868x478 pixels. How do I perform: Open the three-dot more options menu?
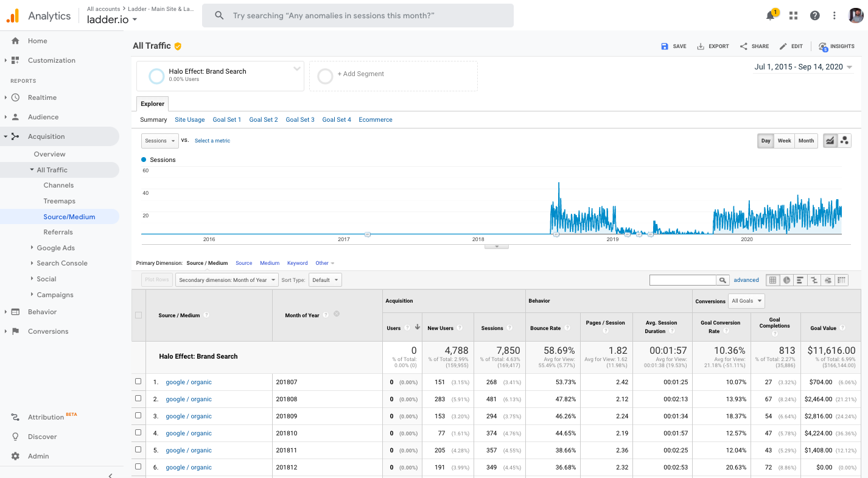pos(835,16)
